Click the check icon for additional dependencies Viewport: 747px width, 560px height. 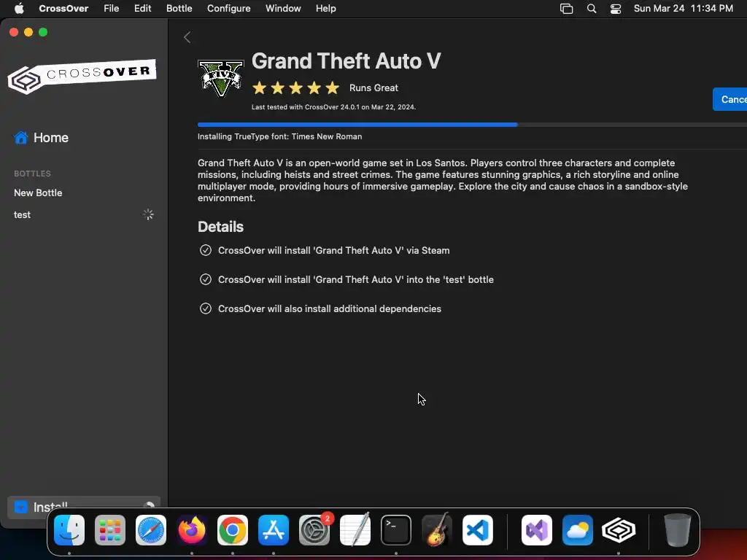coord(205,308)
